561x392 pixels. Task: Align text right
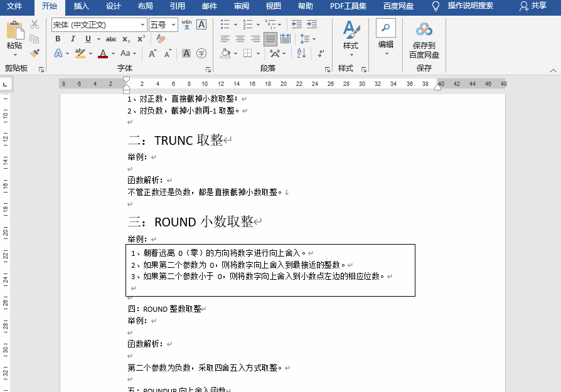(255, 39)
